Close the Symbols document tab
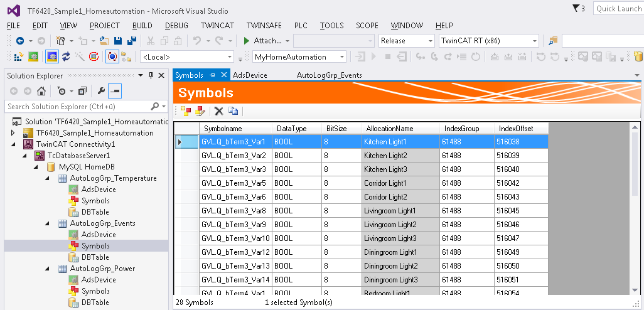644x310 pixels. coord(224,75)
